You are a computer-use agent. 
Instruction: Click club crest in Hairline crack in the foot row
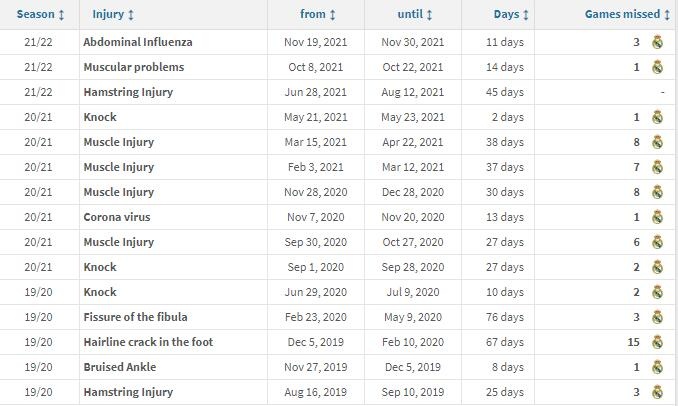[x=657, y=342]
